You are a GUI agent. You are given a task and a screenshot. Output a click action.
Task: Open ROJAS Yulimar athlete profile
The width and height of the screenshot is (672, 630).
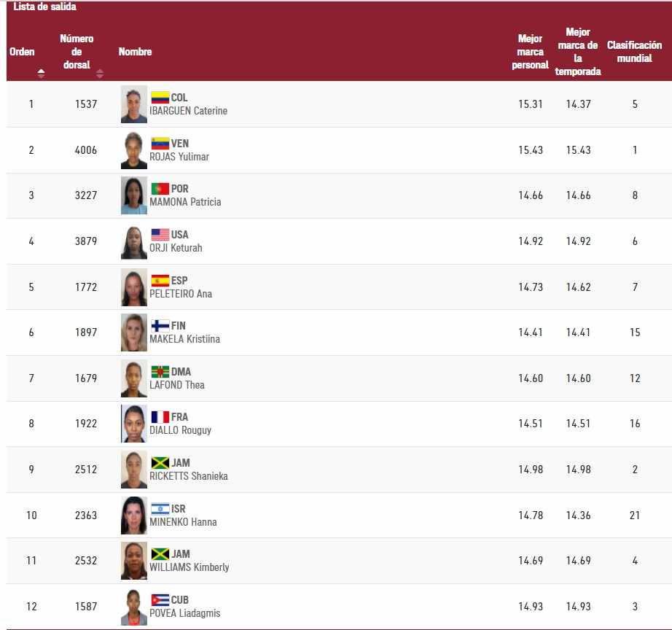[179, 157]
